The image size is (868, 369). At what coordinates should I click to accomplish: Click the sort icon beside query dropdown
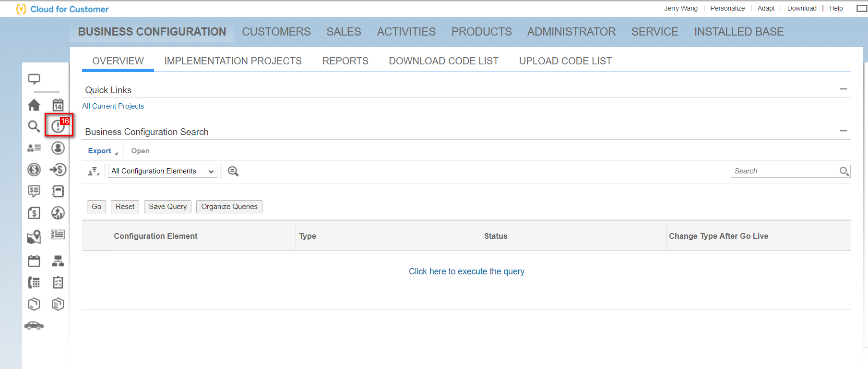(x=94, y=172)
